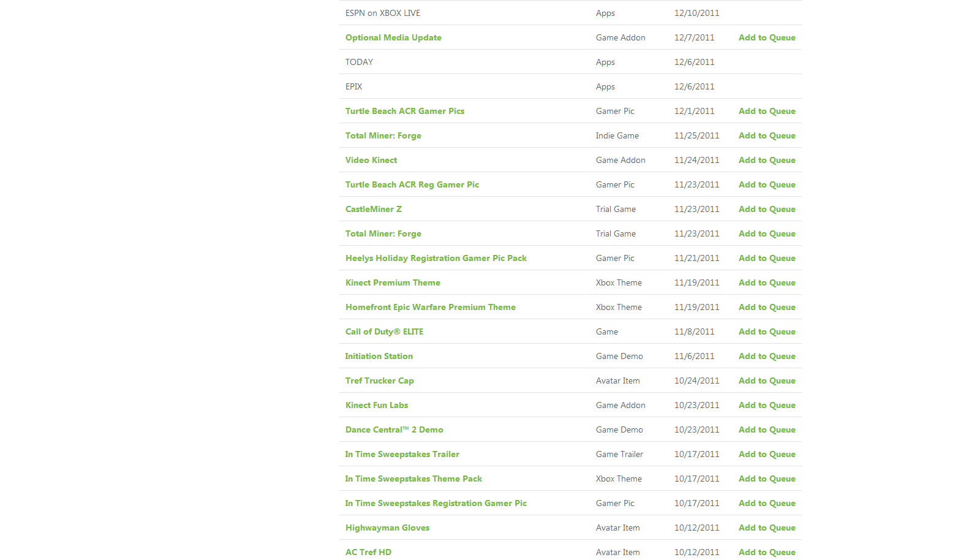Open Homefront Epic Warfare Premium Theme
This screenshot has height=560, width=980.
(431, 307)
